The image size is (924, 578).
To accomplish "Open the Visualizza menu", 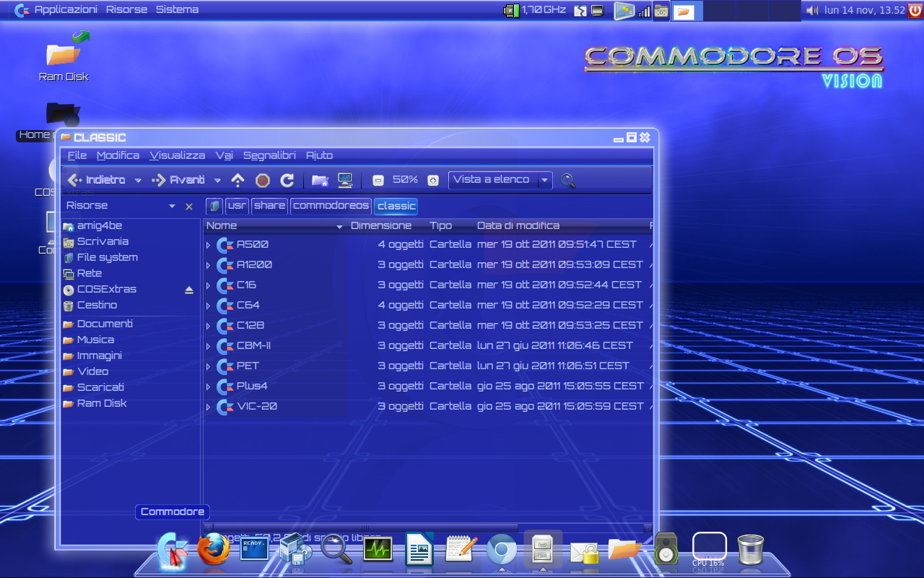I will (176, 155).
